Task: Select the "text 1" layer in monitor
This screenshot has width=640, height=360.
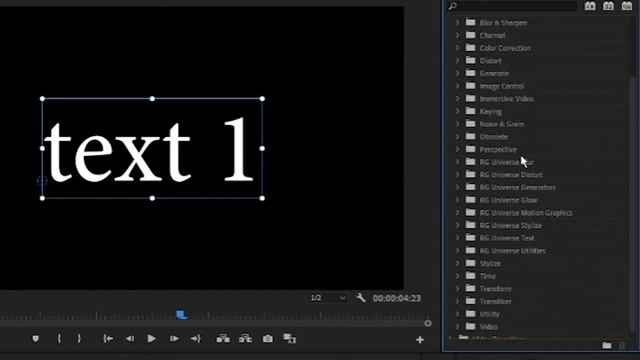Action: coord(152,149)
